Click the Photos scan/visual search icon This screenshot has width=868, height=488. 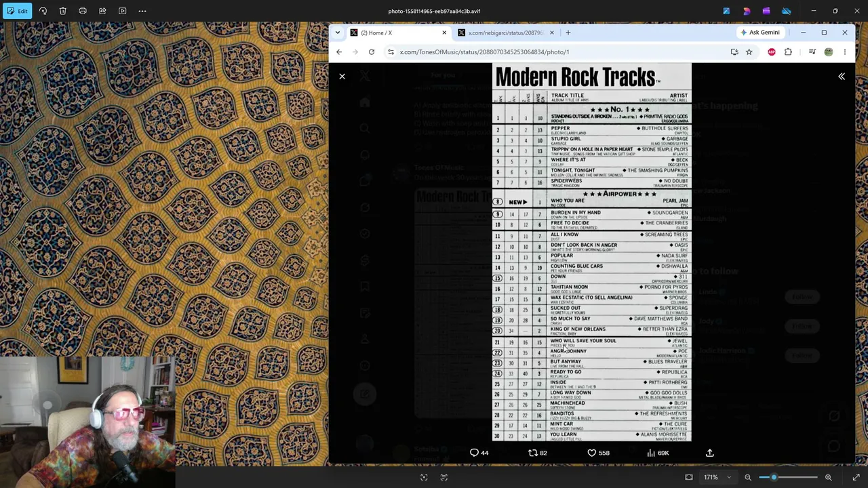424,477
